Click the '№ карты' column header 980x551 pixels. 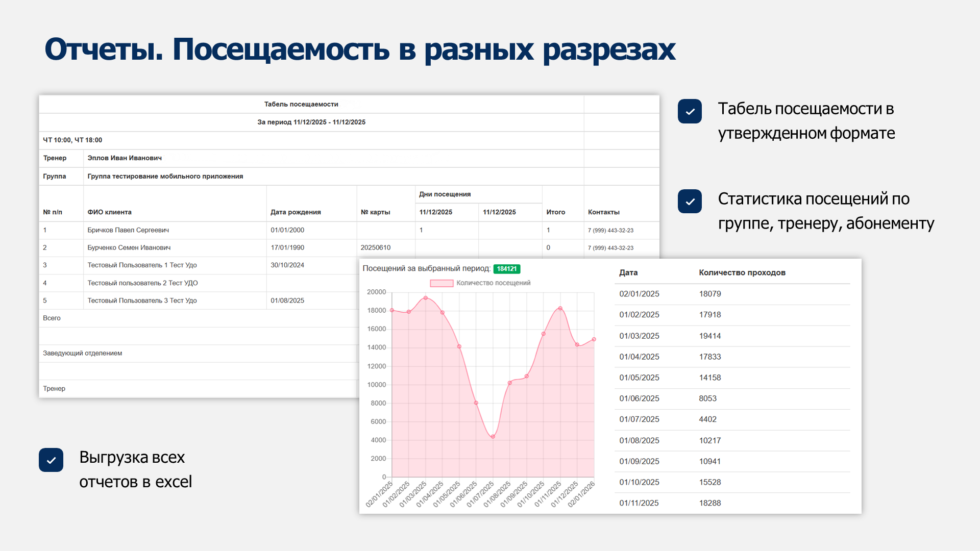point(375,212)
